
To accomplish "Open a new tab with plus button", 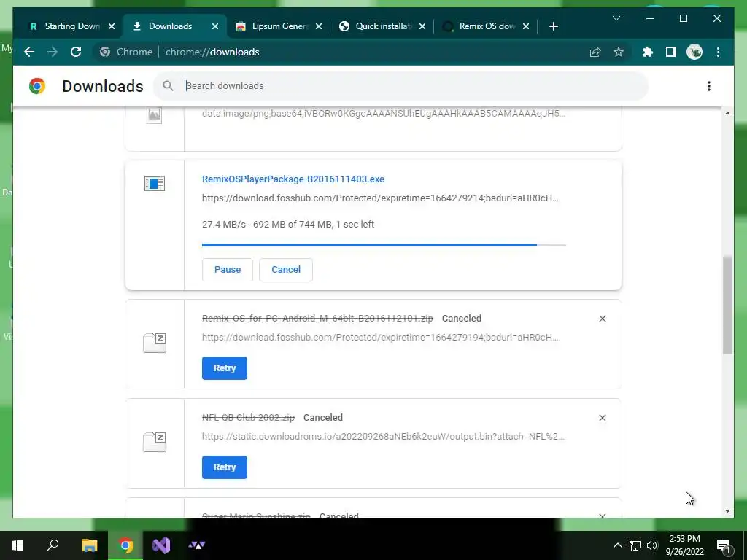I will (553, 26).
